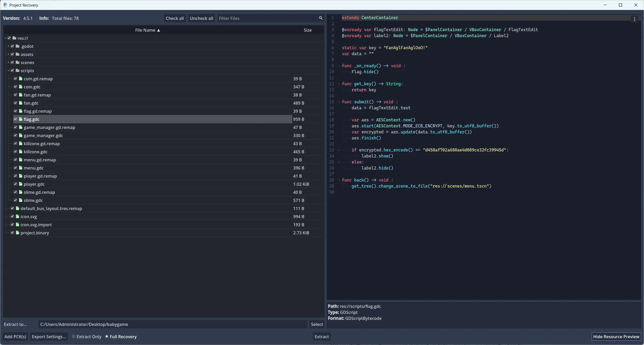Screen dimensions: 644x345
Task: Sort by the Size column header
Action: [307, 30]
